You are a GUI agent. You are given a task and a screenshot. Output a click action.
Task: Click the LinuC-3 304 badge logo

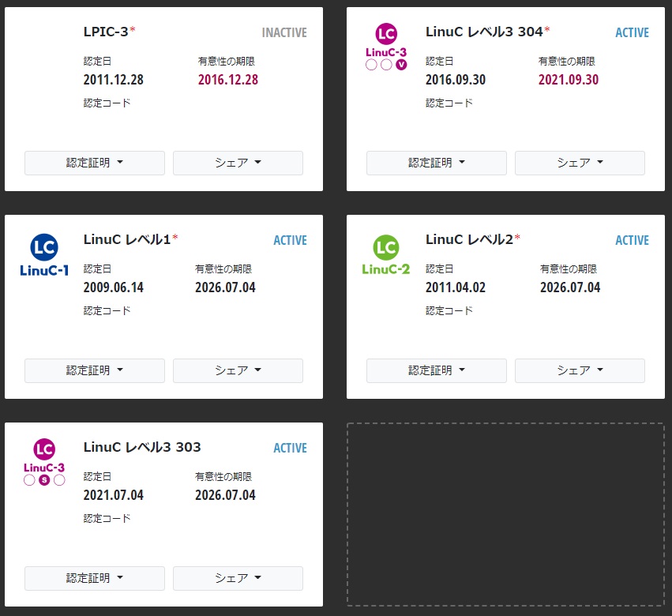pos(386,47)
